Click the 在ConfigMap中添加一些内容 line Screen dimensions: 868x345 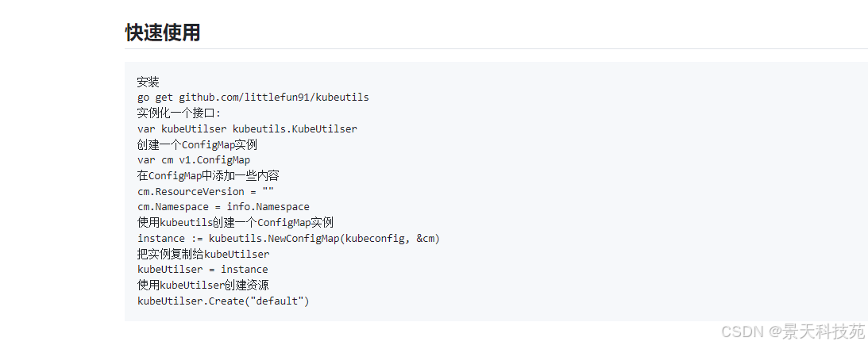208,176
